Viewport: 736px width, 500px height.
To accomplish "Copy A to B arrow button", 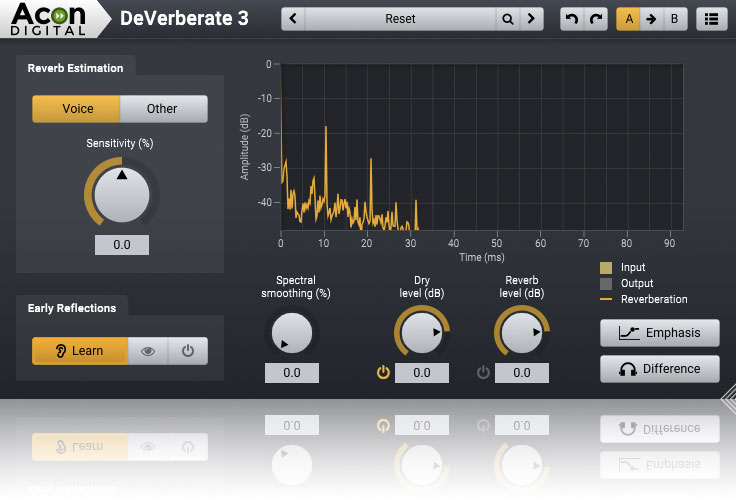I will coord(651,19).
